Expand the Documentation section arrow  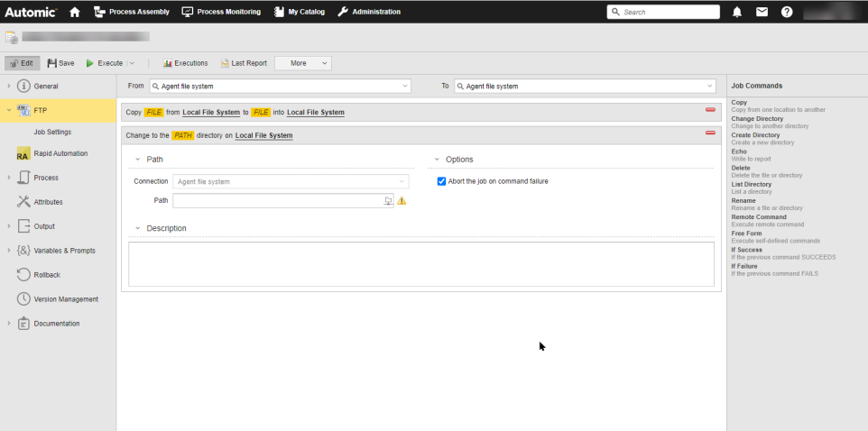9,324
